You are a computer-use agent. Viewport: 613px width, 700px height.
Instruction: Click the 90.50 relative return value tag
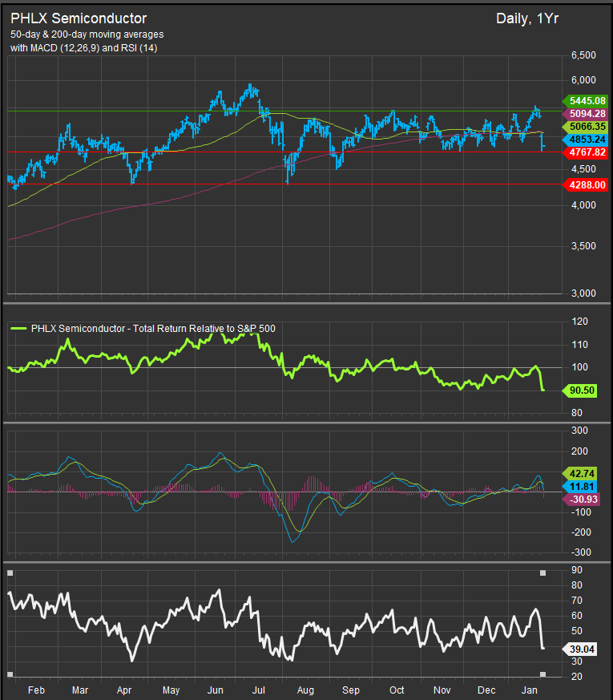point(580,390)
